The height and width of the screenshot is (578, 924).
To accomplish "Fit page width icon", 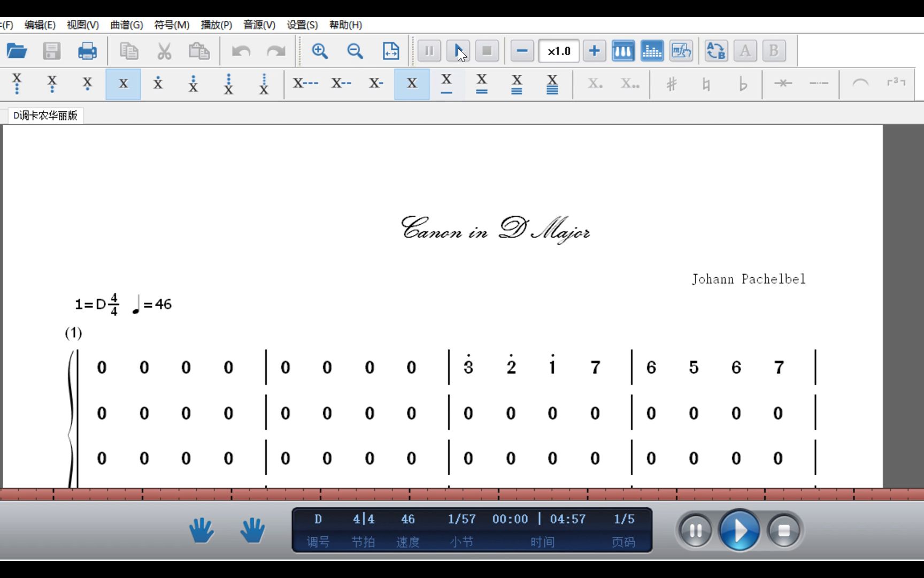I will tap(391, 51).
